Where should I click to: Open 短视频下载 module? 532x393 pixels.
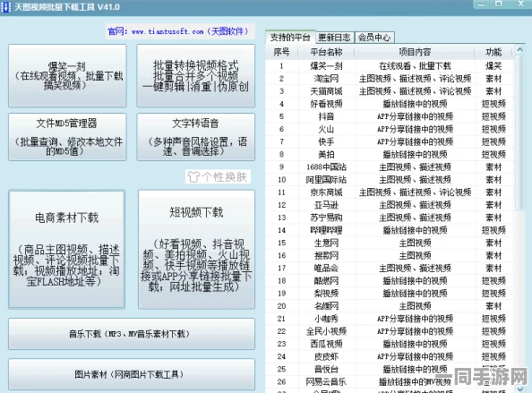click(196, 249)
